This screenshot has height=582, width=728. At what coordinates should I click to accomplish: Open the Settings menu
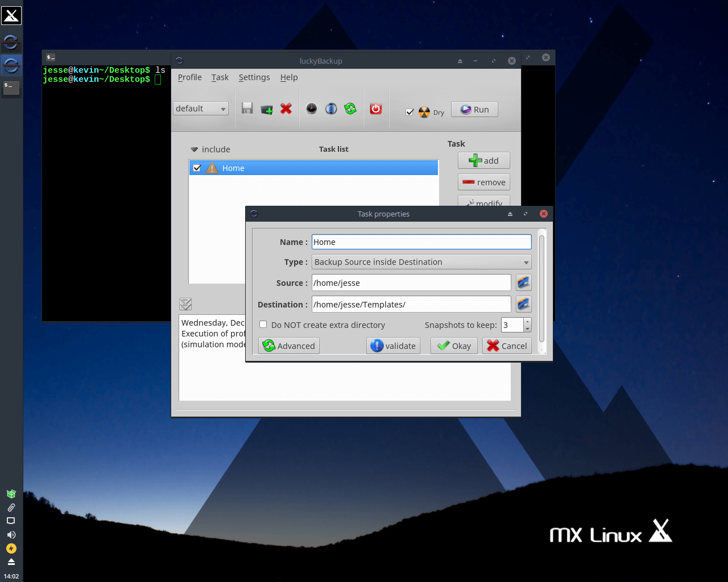coord(254,77)
